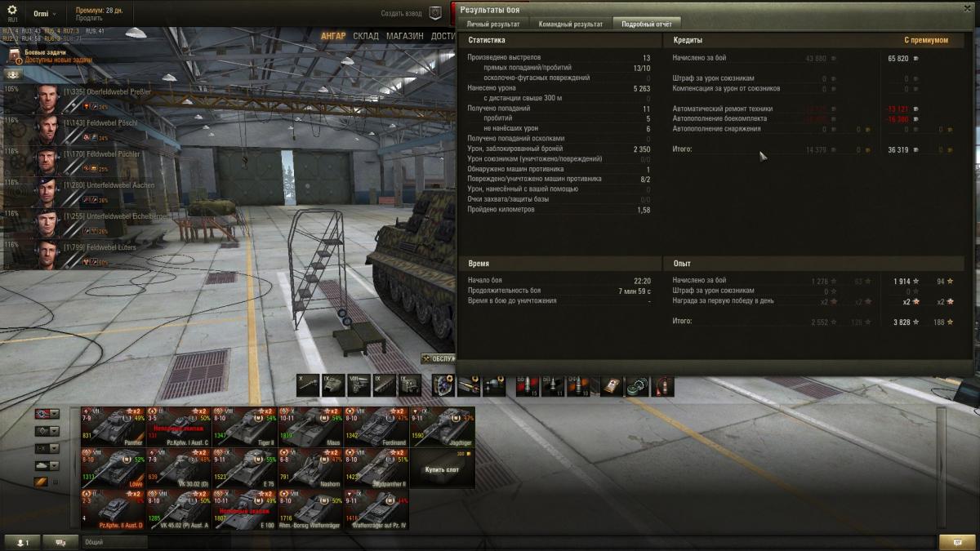Open the first aid kit consumable slot
This screenshot has height=551, width=980.
612,384
